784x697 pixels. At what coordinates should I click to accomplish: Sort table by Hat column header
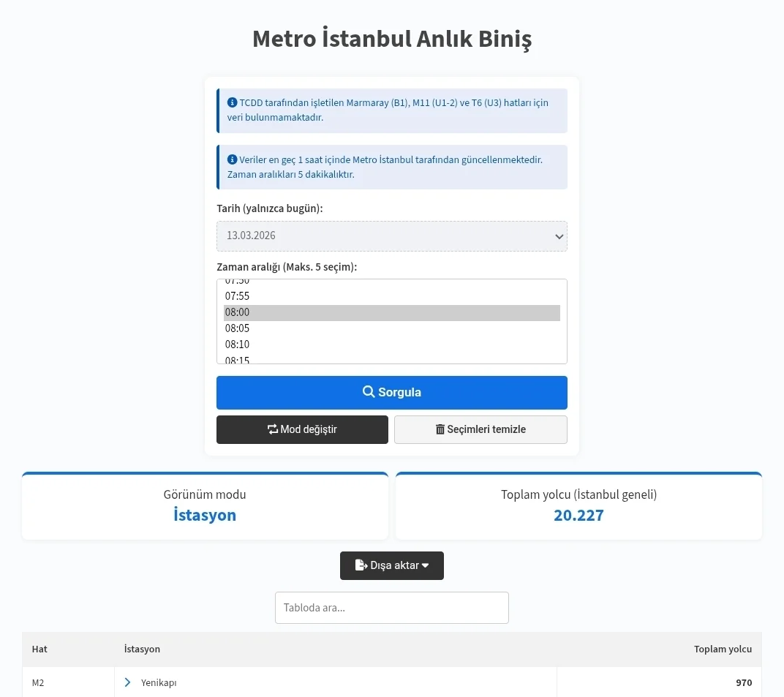(x=39, y=649)
